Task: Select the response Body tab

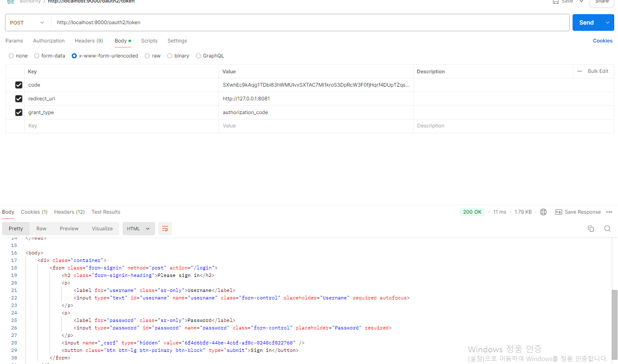Action: point(8,212)
